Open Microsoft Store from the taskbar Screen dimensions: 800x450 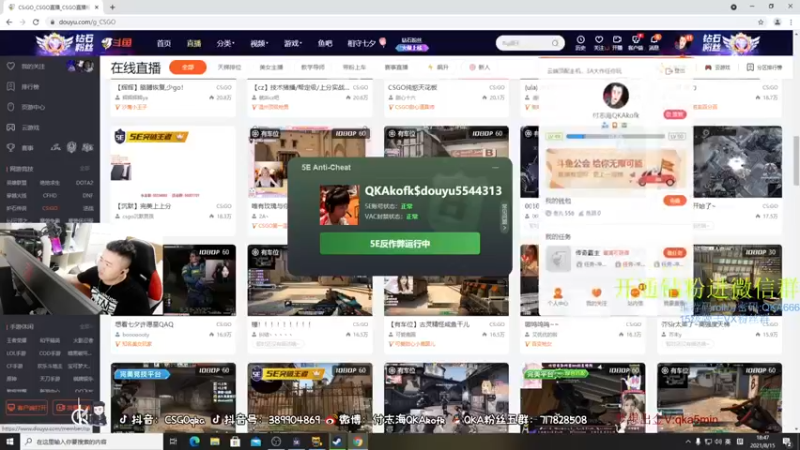tap(235, 441)
